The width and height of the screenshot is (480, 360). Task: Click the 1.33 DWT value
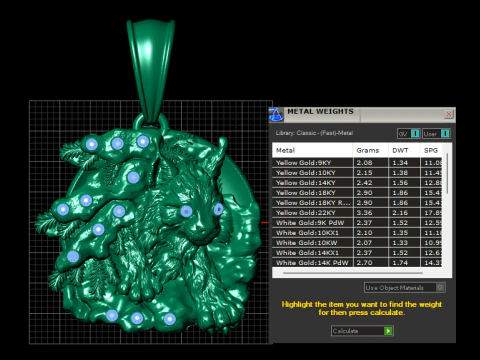pyautogui.click(x=400, y=243)
